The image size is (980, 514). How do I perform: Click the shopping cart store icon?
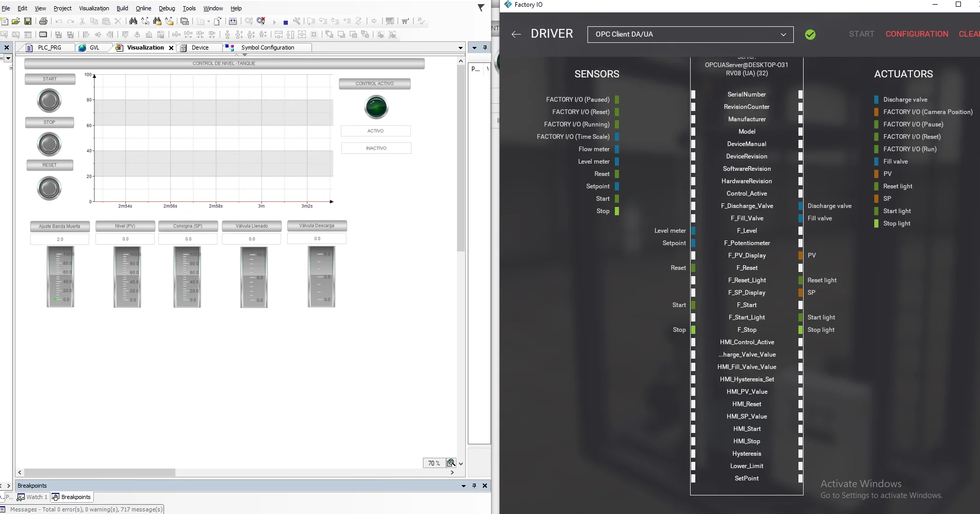(405, 21)
